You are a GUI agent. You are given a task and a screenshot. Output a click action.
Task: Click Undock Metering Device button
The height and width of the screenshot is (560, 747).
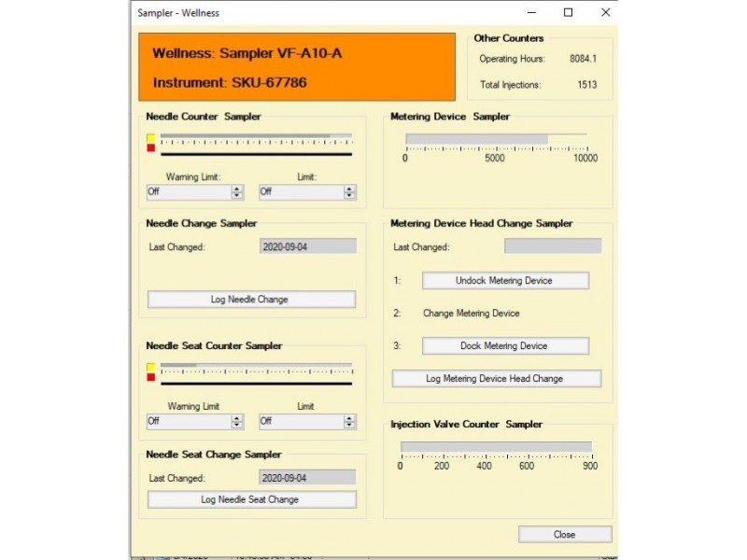click(x=505, y=281)
